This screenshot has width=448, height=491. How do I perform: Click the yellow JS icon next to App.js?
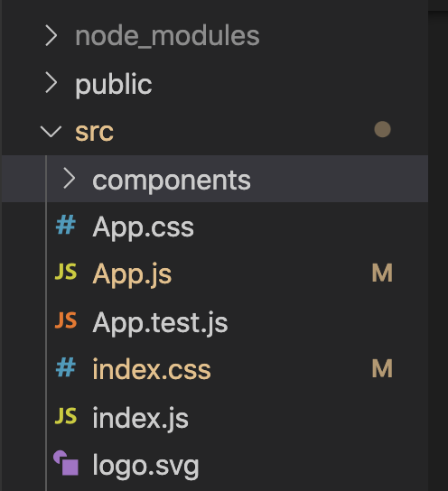(66, 272)
